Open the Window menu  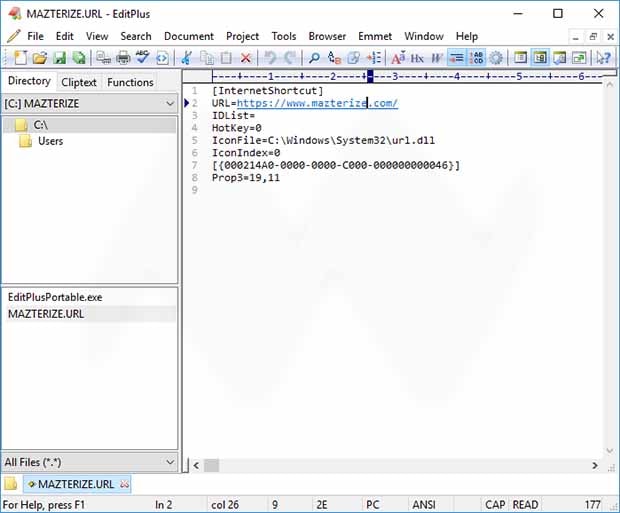[423, 36]
